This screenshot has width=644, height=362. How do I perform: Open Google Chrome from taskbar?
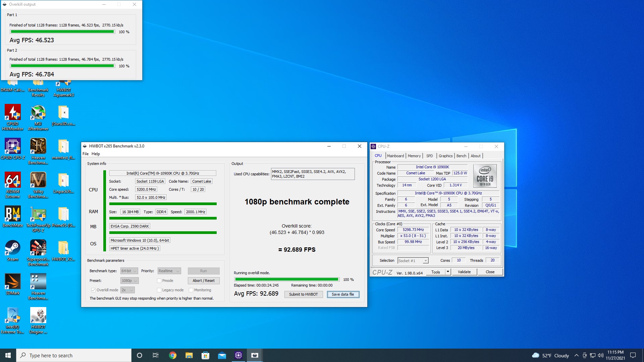tap(173, 355)
